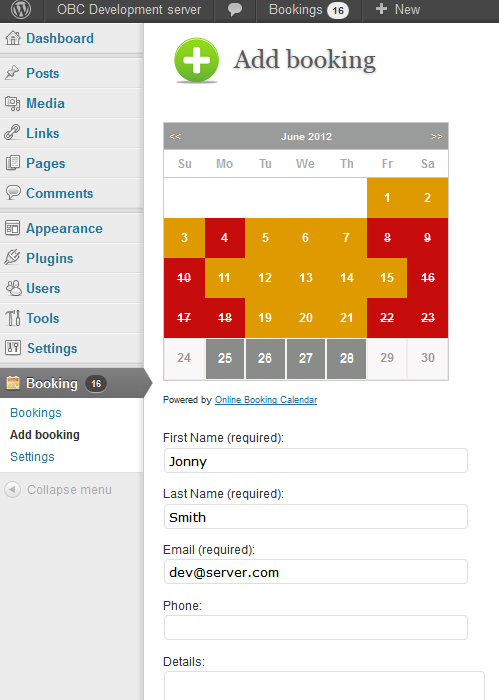The height and width of the screenshot is (700, 499).
Task: Click the orange June 12 date cell
Action: click(x=265, y=278)
